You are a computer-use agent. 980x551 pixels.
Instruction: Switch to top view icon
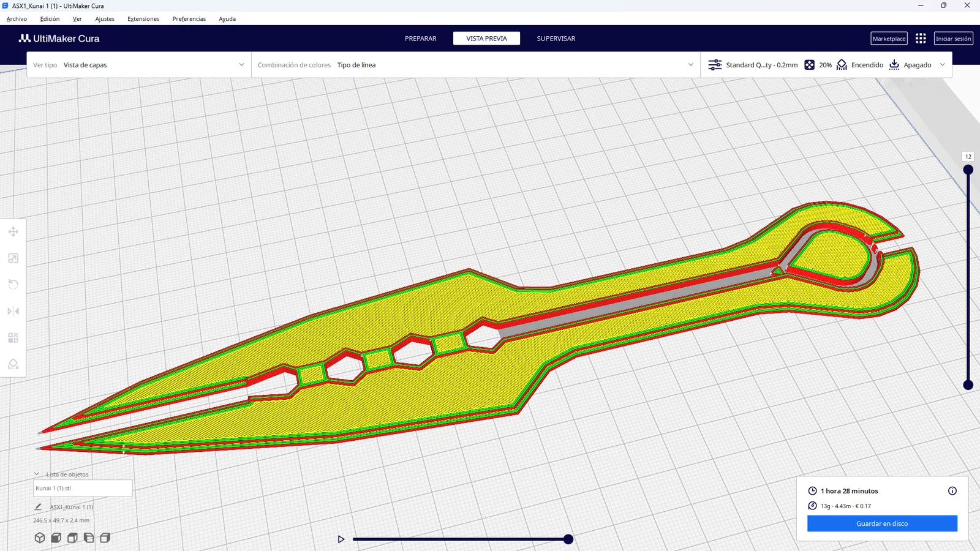72,538
